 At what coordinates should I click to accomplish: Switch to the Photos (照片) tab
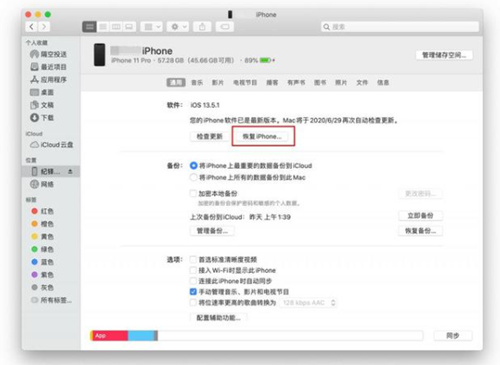click(341, 82)
